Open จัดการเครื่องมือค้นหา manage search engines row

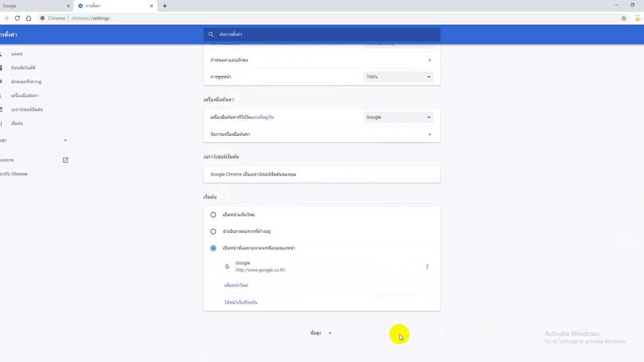[x=322, y=134]
